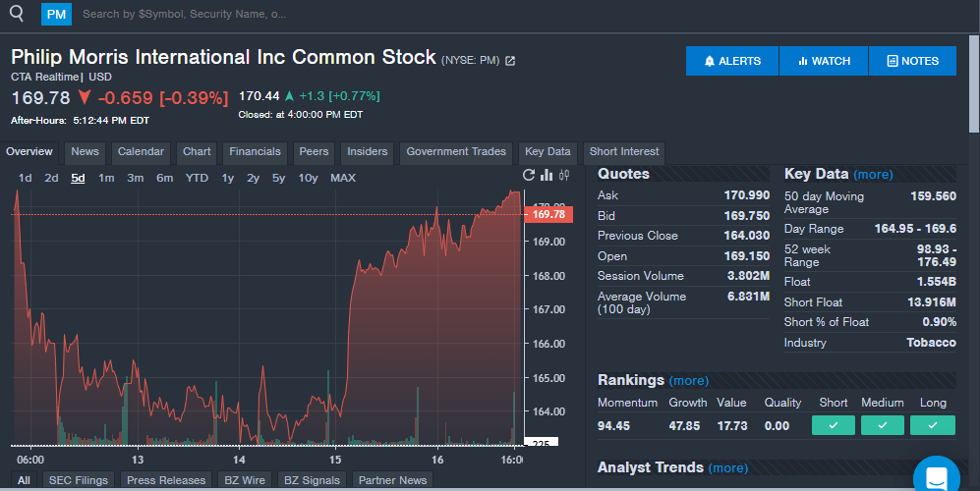980x491 pixels.
Task: Click the Session Volume value 3.802M
Action: [x=748, y=276]
